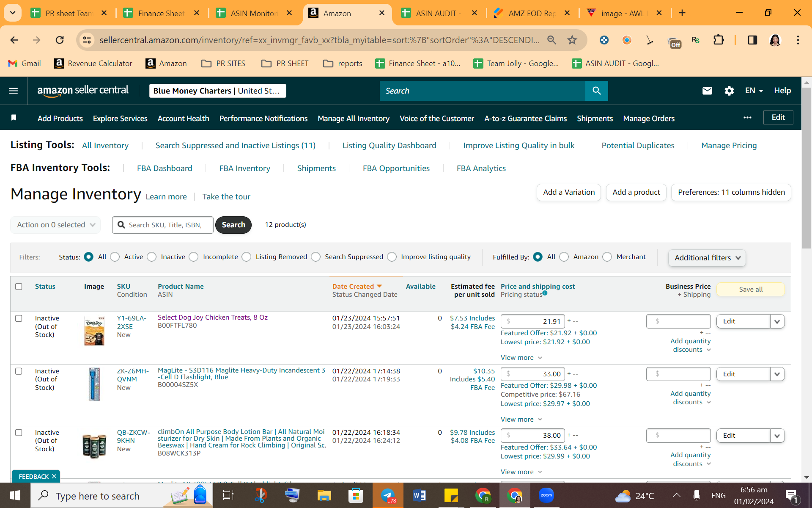The height and width of the screenshot is (508, 812).
Task: Click the search magnifier button in Seller Central
Action: (596, 91)
